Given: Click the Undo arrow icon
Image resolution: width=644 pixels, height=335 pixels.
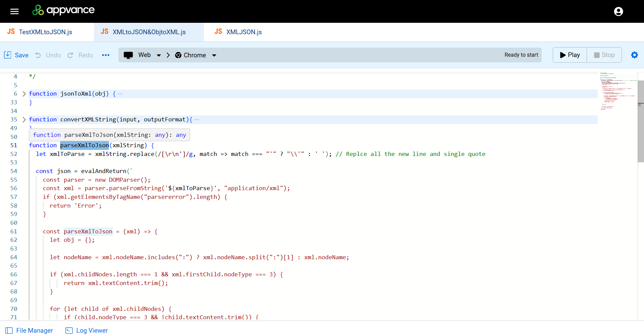Looking at the screenshot, I should pyautogui.click(x=38, y=55).
